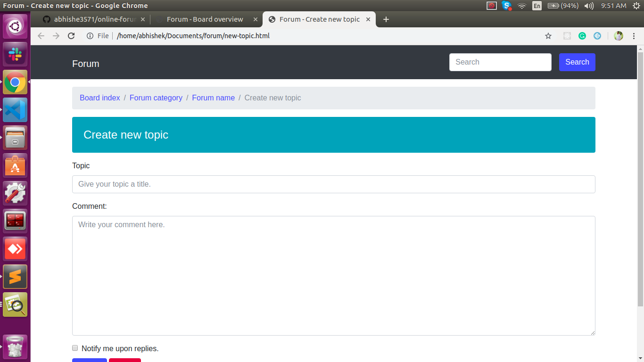Open the keyboard language En indicator
The image size is (644, 362).
pos(537,6)
